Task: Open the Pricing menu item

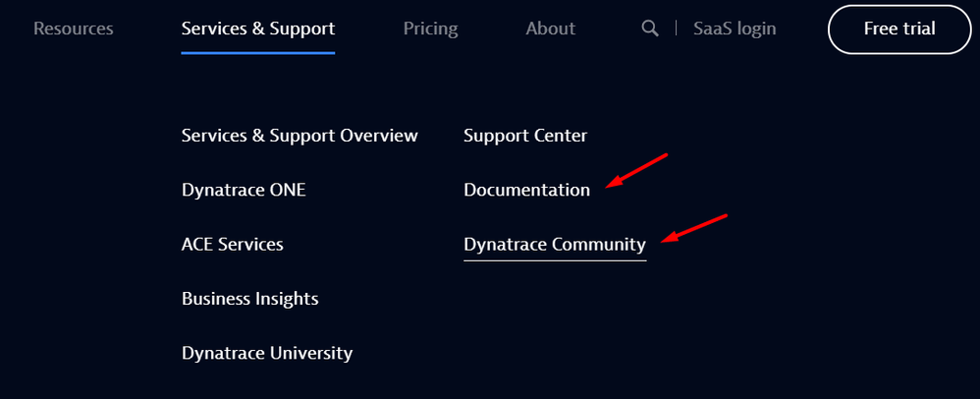Action: coord(430,28)
